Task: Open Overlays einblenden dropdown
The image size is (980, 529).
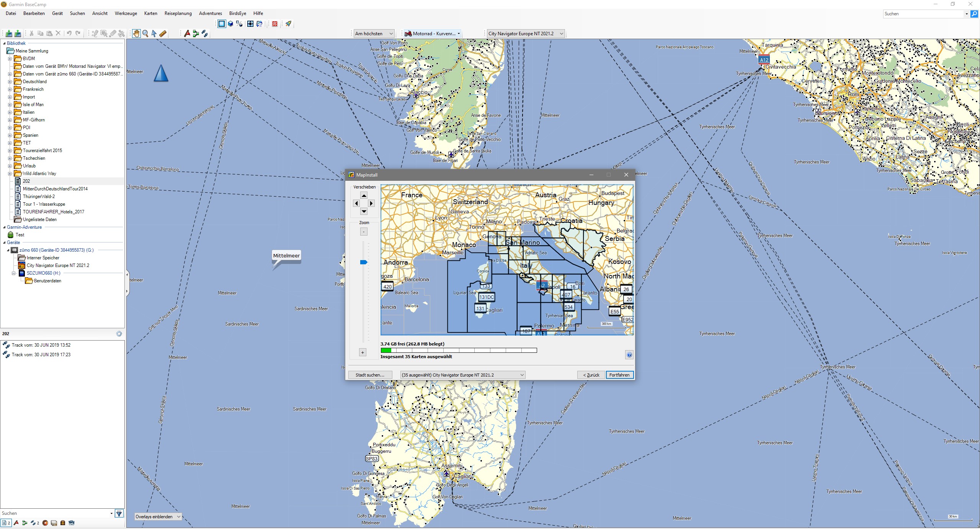Action: pos(158,517)
